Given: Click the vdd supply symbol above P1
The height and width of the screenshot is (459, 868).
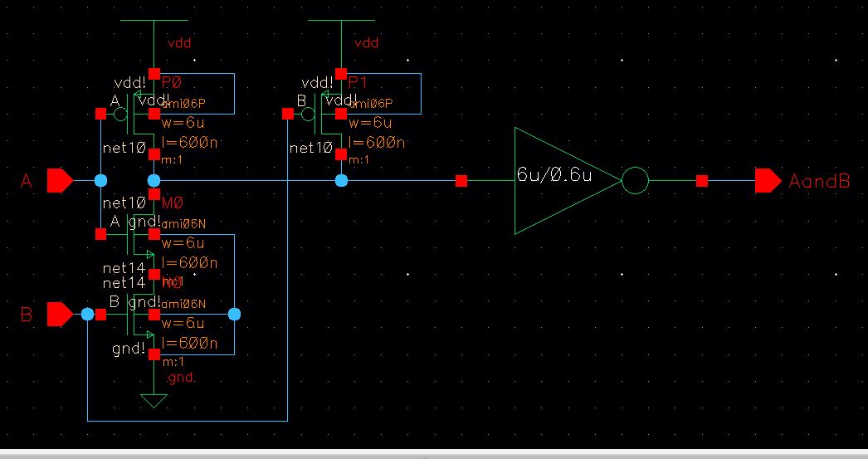Looking at the screenshot, I should pyautogui.click(x=341, y=21).
